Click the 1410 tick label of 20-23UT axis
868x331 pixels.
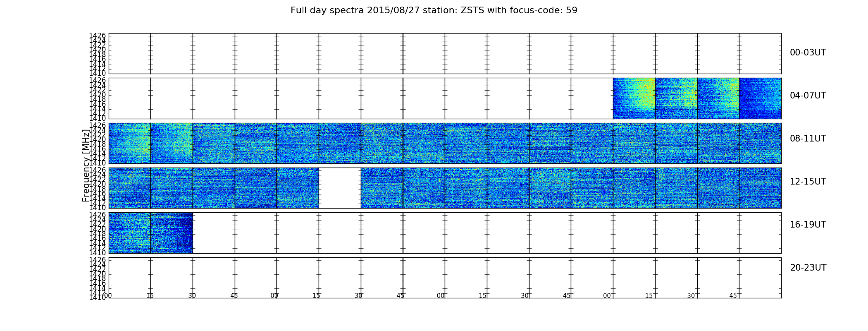[x=98, y=297]
